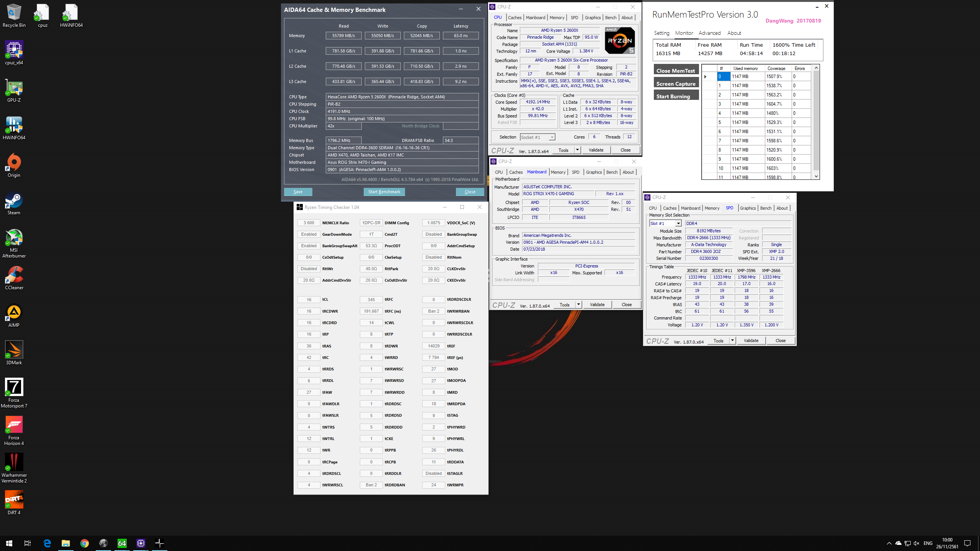The height and width of the screenshot is (551, 980).
Task: Open File Explorer from the taskbar
Action: pyautogui.click(x=66, y=543)
